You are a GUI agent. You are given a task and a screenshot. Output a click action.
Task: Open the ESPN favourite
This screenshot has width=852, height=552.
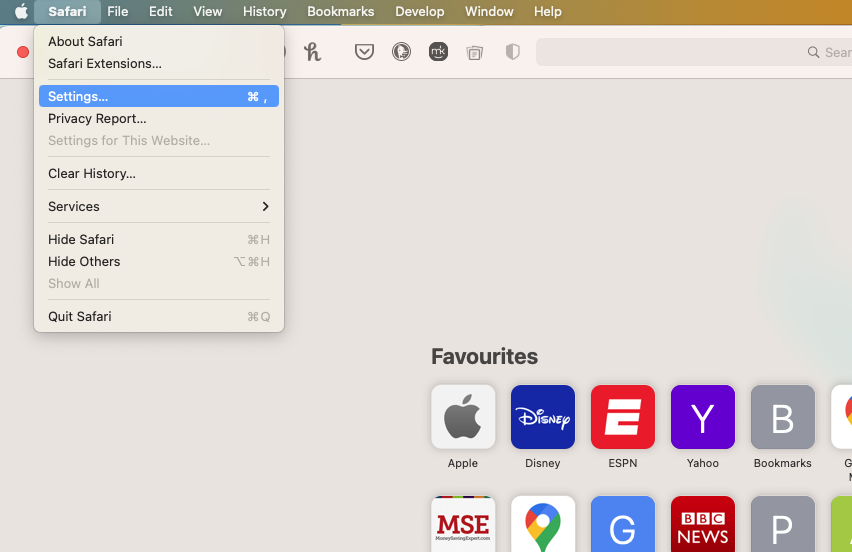click(623, 417)
